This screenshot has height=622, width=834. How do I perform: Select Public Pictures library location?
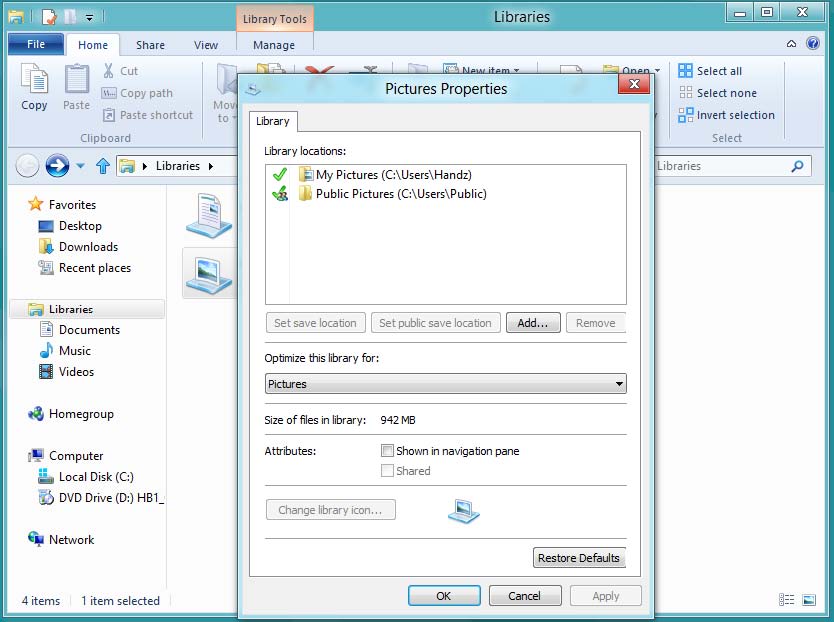point(400,194)
